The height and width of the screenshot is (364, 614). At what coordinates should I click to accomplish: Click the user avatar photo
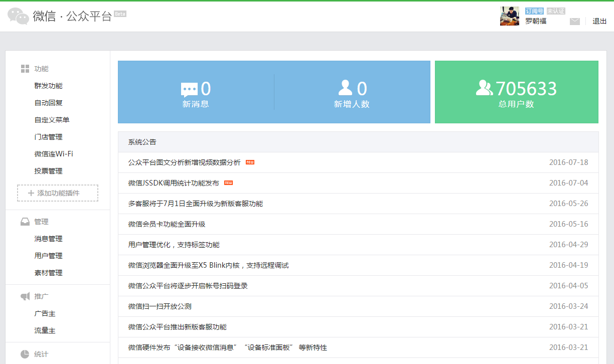pos(510,16)
